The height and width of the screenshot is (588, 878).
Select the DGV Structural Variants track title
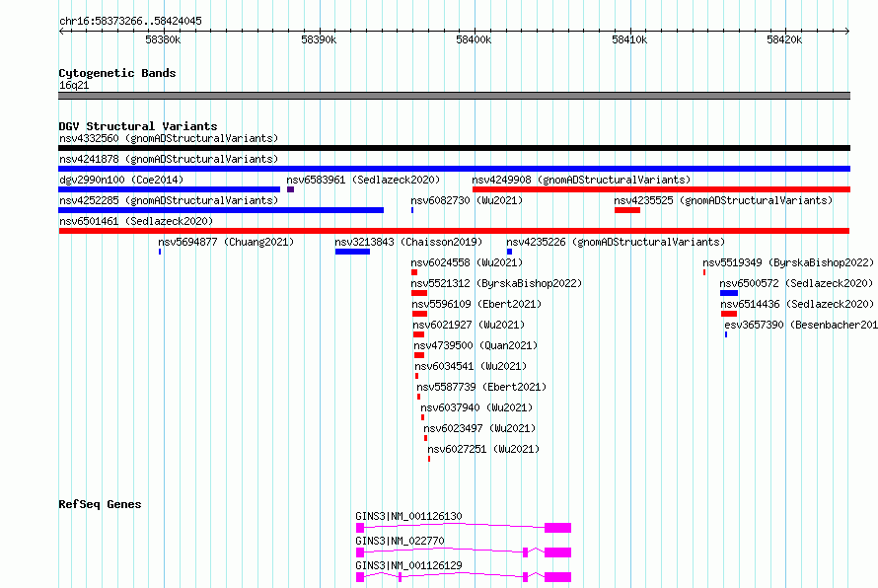(138, 126)
